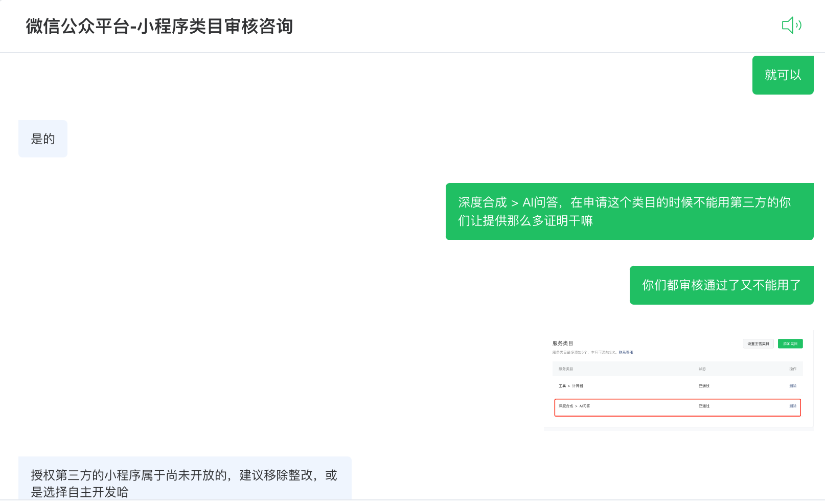
Task: Open the 服务类目 screenshot image
Action: point(678,380)
